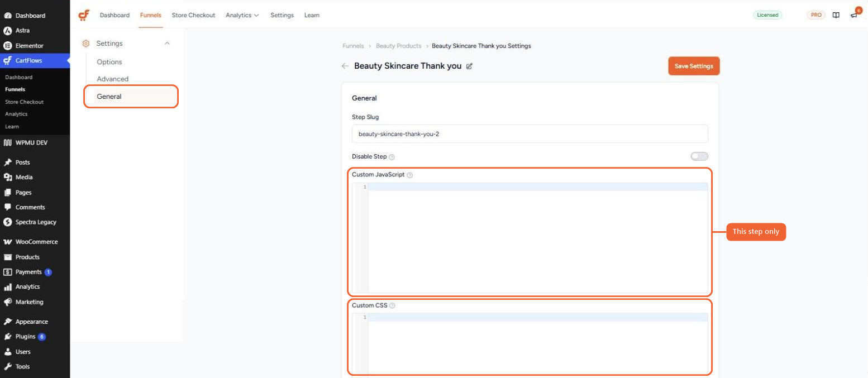
Task: Click the edit title pencil icon
Action: click(469, 66)
